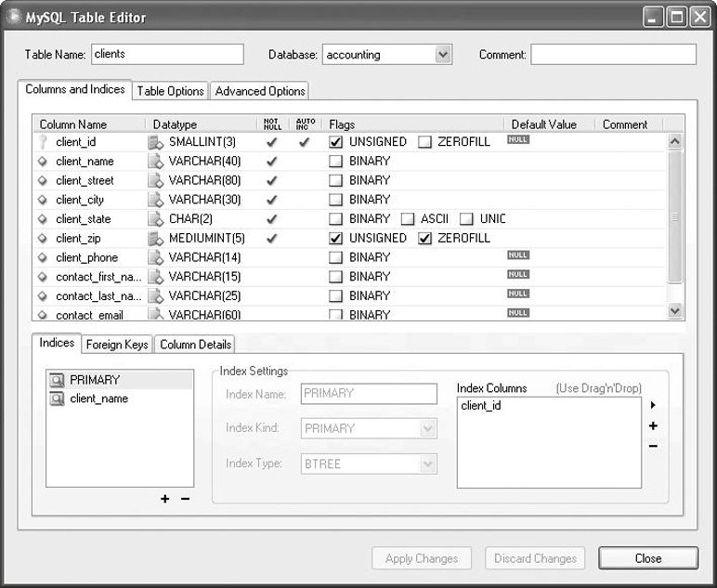Click the diamond icon next to client_zip
This screenshot has width=717, height=588.
coord(43,238)
